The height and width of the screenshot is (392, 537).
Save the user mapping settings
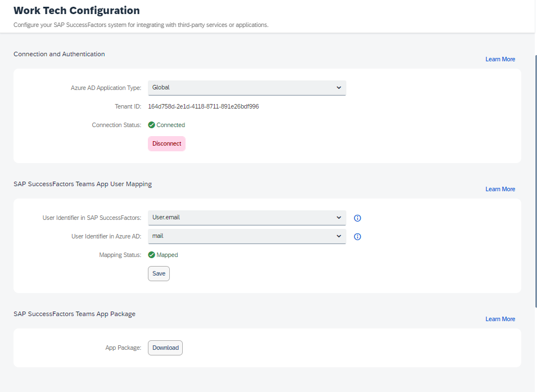[x=159, y=273]
